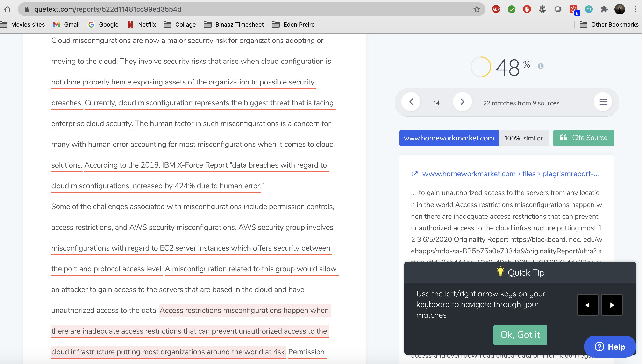Open the red hand blocker extension
This screenshot has height=364, width=642.
coord(527,9)
